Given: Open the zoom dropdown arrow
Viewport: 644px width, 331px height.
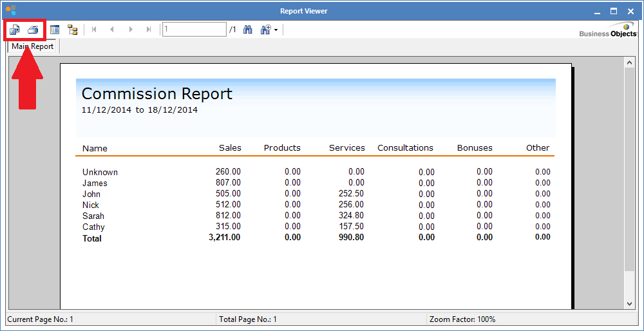Looking at the screenshot, I should (x=276, y=30).
